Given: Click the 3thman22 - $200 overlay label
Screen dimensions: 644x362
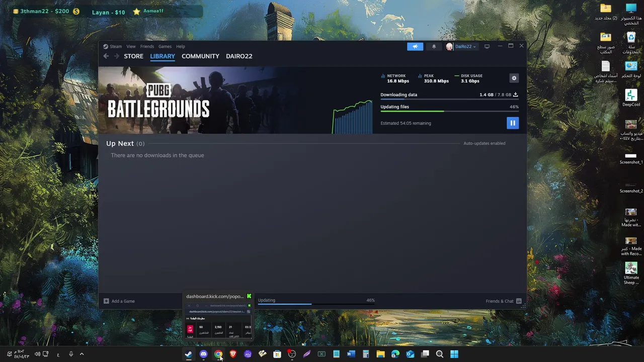Looking at the screenshot, I should pyautogui.click(x=46, y=11).
